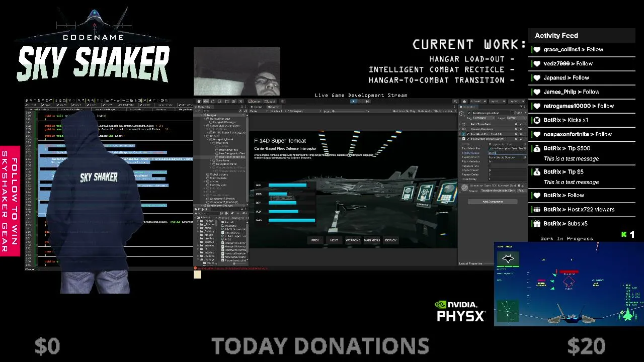Screen dimensions: 644x362
Task: Toggle the Inspector lock icon
Action: pyautogui.click(x=521, y=107)
